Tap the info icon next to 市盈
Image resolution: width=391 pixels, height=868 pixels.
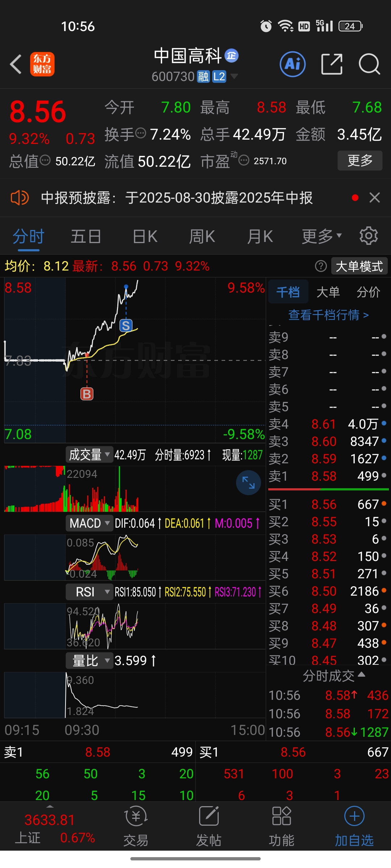tap(244, 160)
